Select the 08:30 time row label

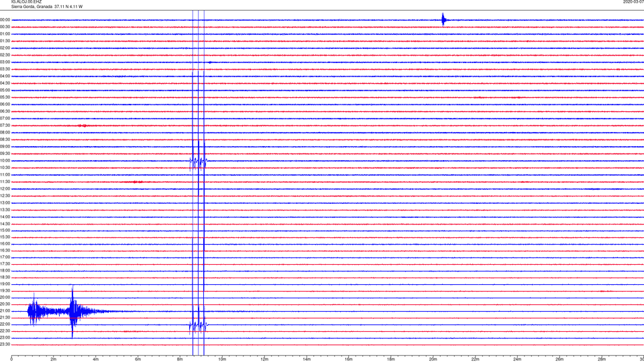click(5, 139)
